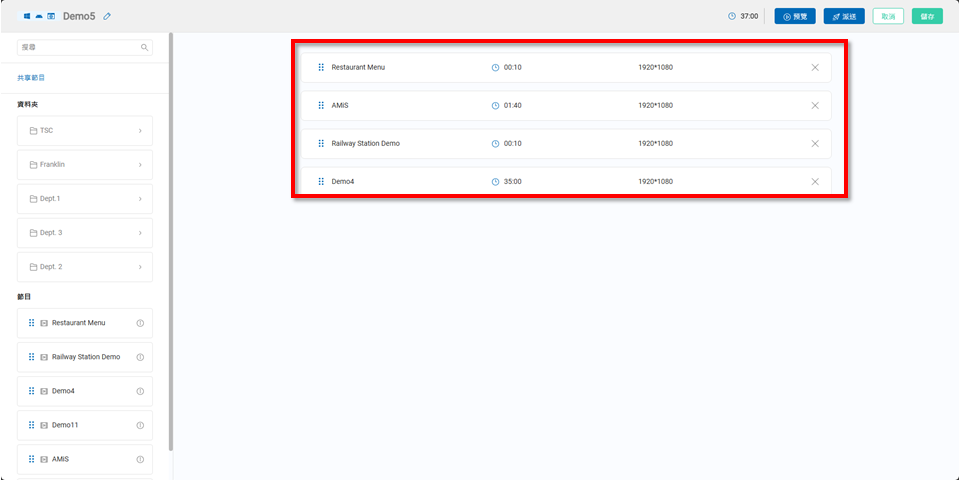Expand the Franklin folder chevron
Image resolution: width=960 pixels, height=480 pixels.
[139, 165]
